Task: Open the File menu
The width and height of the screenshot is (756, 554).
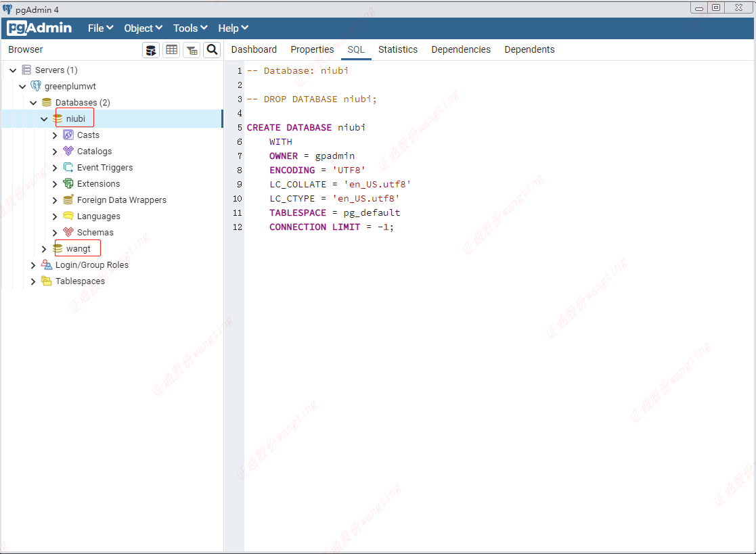Action: pos(100,28)
